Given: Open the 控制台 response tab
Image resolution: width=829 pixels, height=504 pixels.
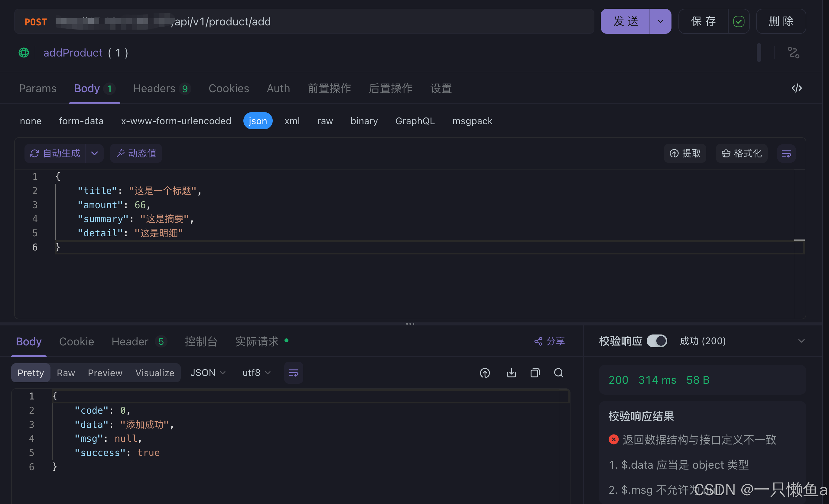Looking at the screenshot, I should click(x=201, y=342).
